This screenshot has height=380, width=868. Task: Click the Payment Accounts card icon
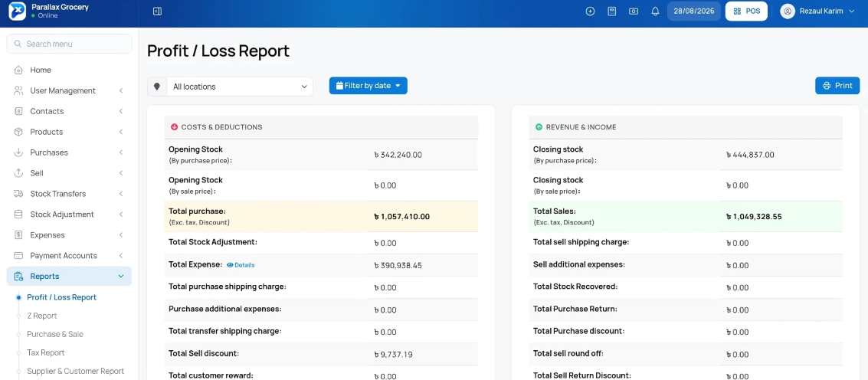[x=18, y=255]
